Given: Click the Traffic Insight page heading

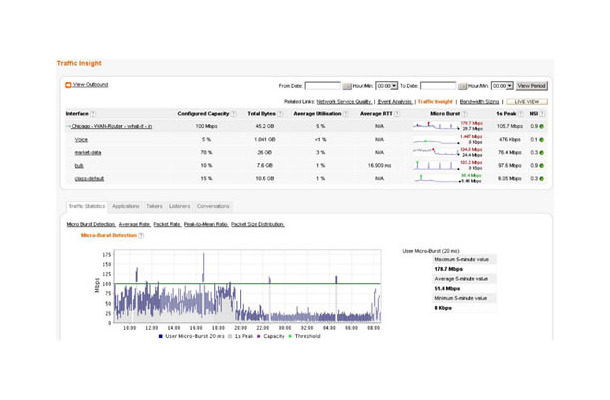Looking at the screenshot, I should (x=79, y=63).
